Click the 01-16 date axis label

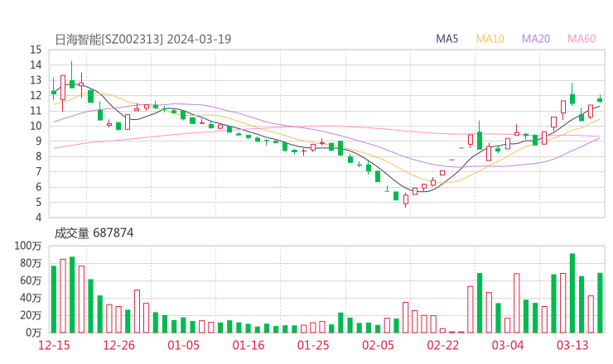click(x=249, y=345)
